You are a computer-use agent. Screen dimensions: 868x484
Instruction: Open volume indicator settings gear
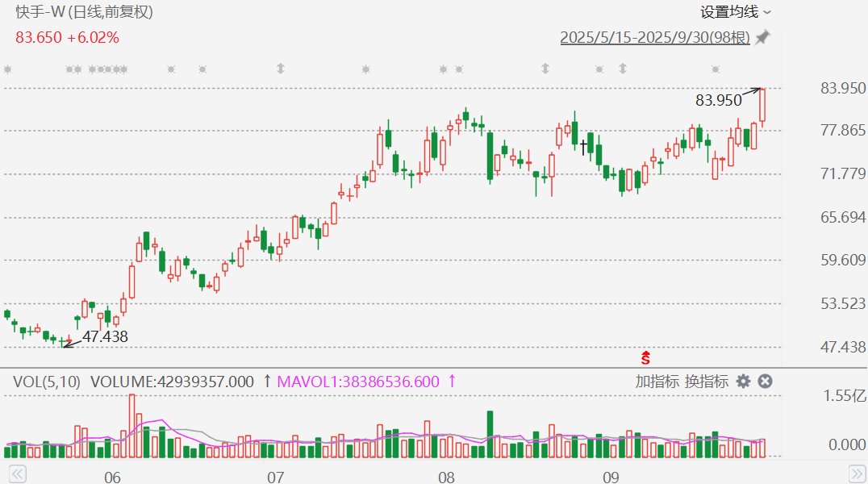743,382
